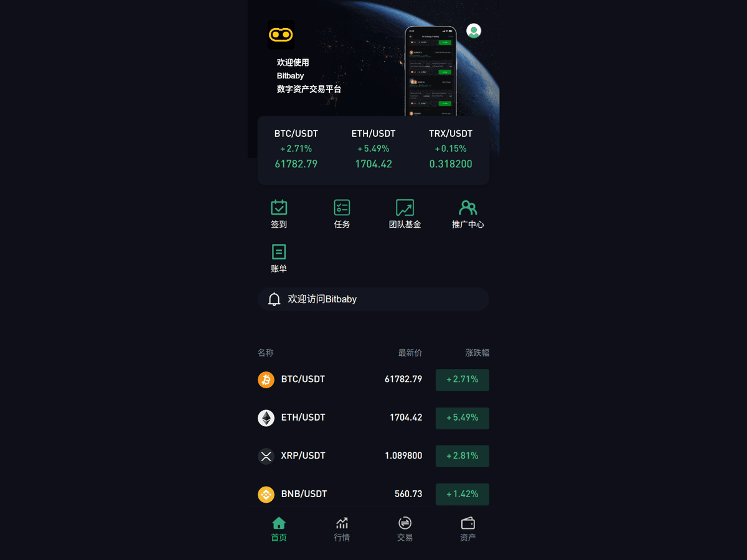Switch to the 资产 assets tab
This screenshot has height=560, width=747.
(467, 529)
